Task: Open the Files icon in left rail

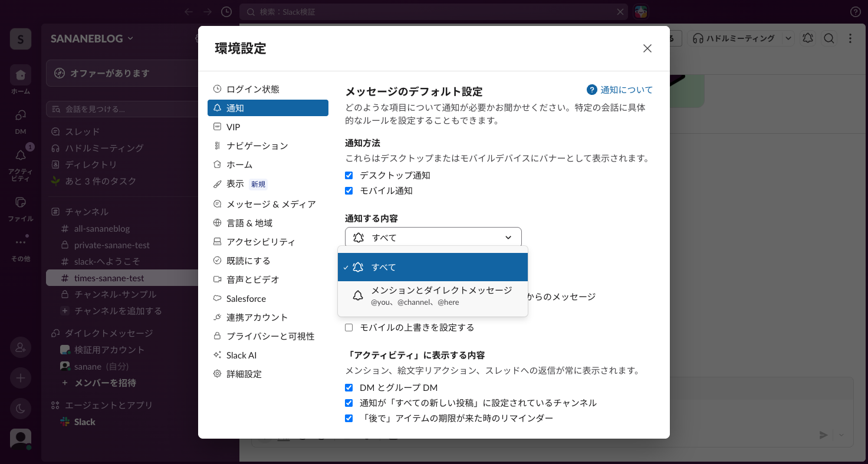Action: pos(21,202)
